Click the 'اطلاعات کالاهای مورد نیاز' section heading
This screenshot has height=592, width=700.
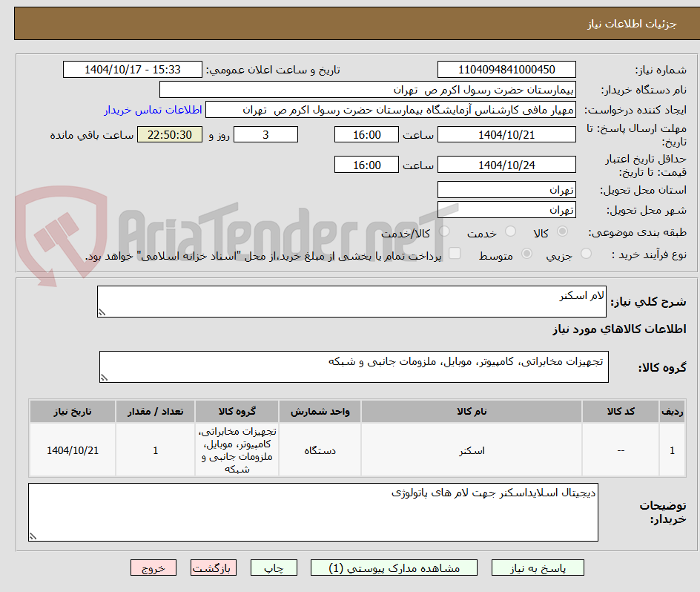[x=619, y=329]
